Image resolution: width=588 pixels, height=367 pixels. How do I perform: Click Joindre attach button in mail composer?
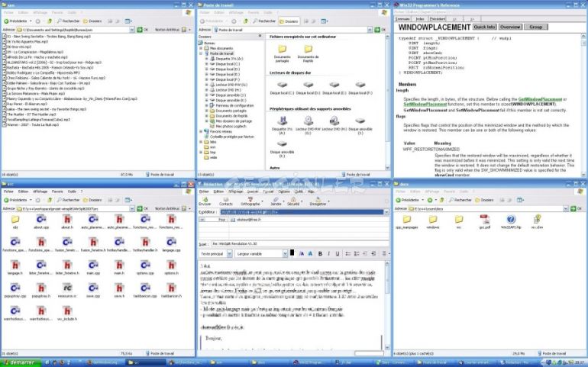click(276, 201)
